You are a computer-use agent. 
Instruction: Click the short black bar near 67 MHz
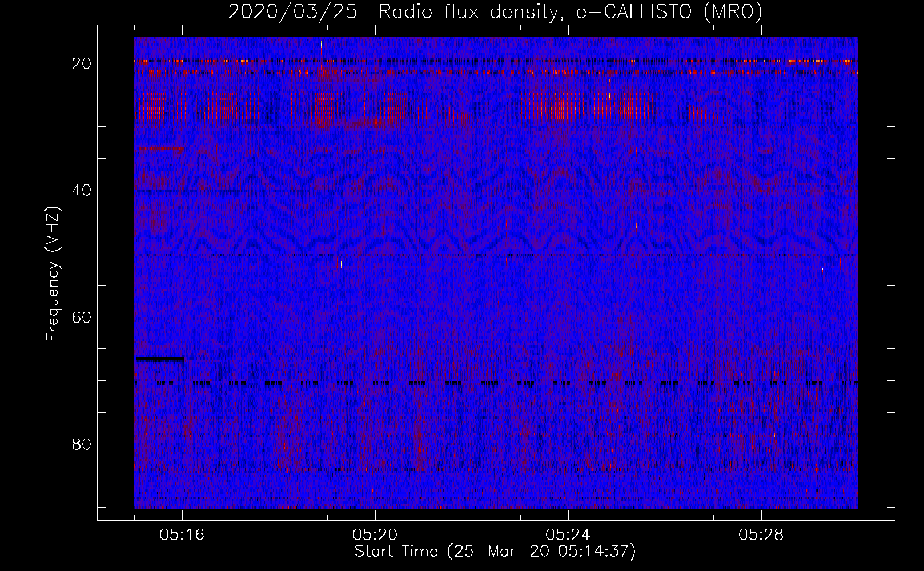[x=160, y=359]
